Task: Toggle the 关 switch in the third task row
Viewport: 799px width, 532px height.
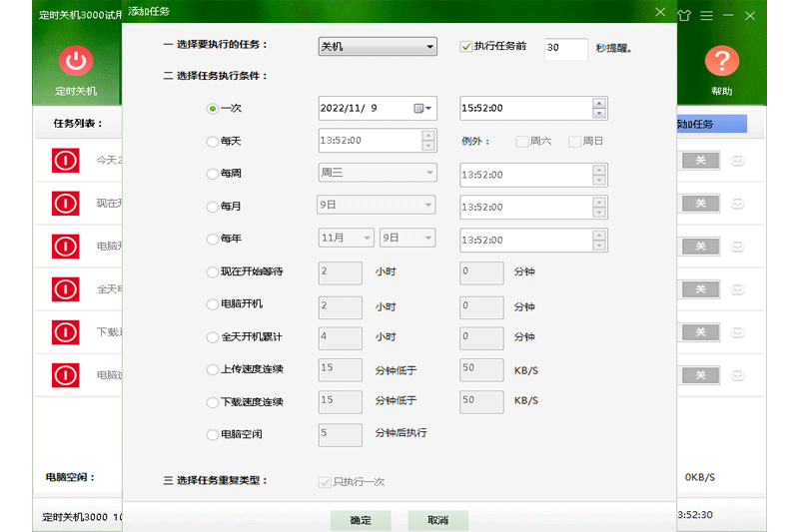Action: click(701, 247)
